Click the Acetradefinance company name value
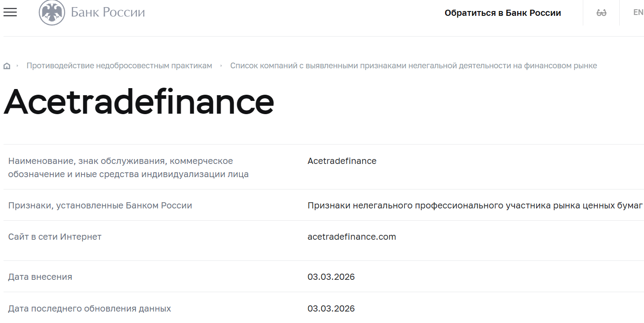 [342, 161]
